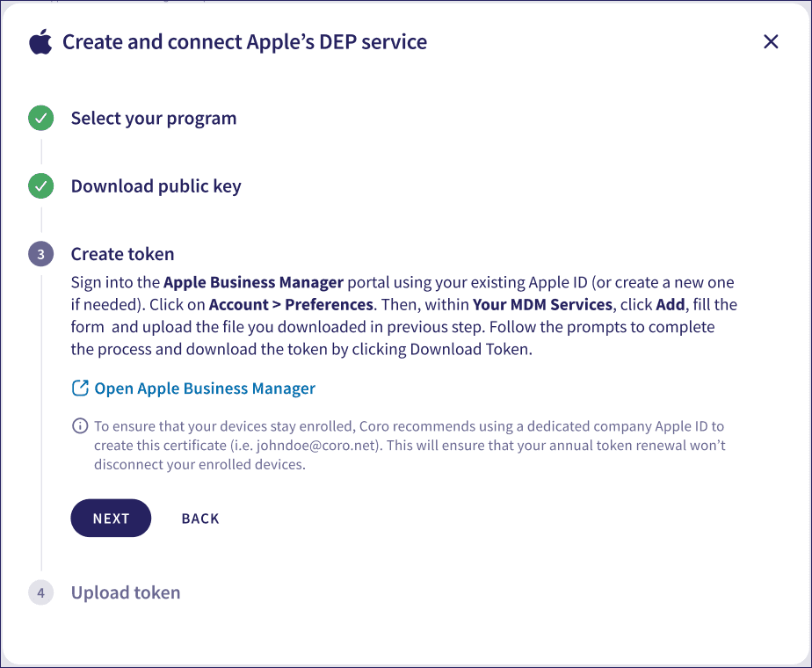Click the step 3 numbered circle
Image resolution: width=812 pixels, height=668 pixels.
40,253
